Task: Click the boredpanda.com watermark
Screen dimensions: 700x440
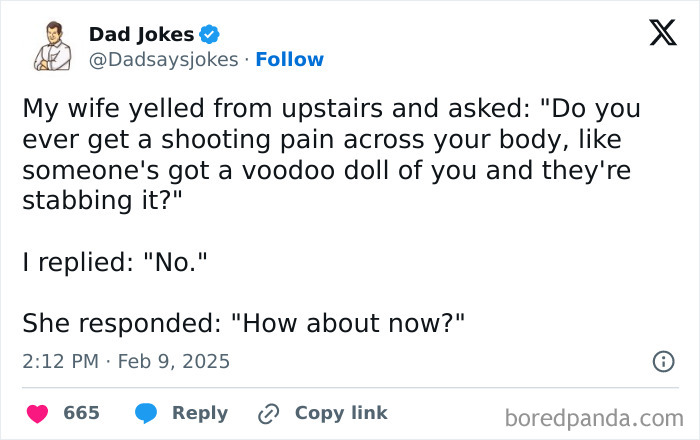Action: pyautogui.click(x=594, y=419)
